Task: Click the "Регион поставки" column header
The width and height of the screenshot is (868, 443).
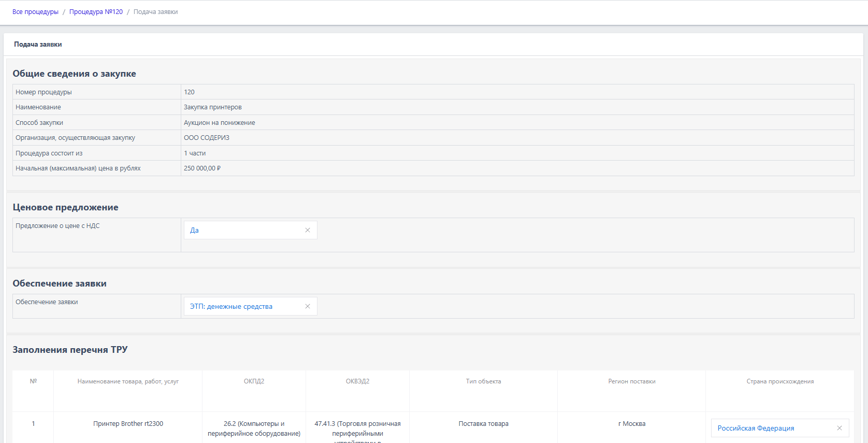Action: [631, 381]
